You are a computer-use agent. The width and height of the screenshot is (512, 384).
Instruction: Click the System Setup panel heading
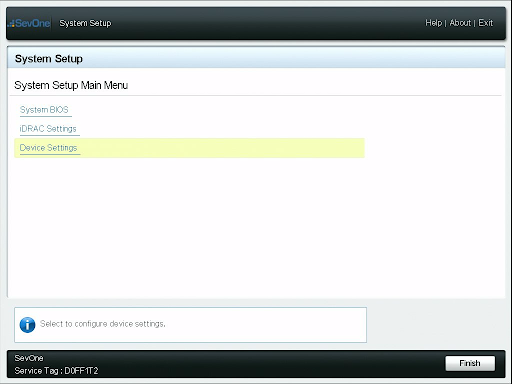click(x=49, y=59)
